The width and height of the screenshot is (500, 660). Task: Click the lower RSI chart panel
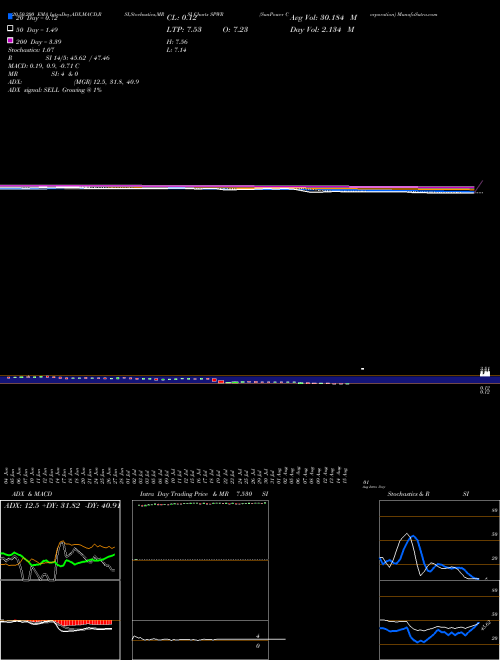439,620
